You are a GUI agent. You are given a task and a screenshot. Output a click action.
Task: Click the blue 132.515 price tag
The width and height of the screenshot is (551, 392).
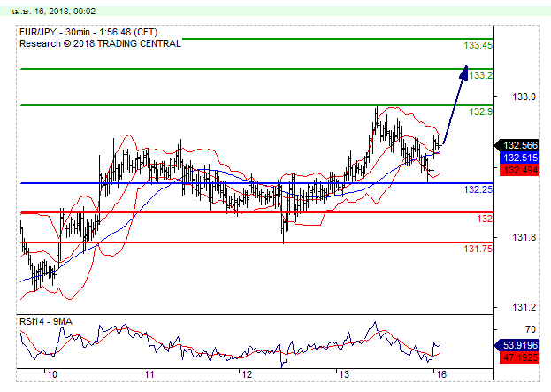point(519,158)
